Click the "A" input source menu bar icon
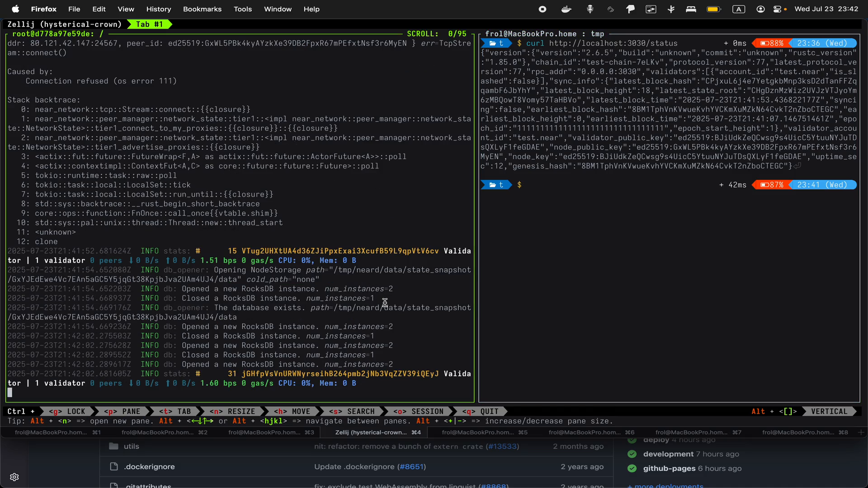The image size is (868, 488). (x=739, y=9)
